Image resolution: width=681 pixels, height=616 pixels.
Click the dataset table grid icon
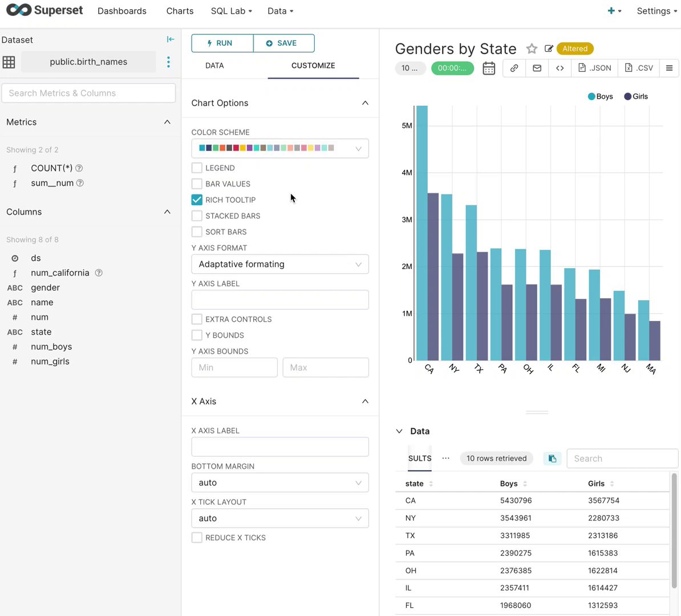tap(9, 62)
